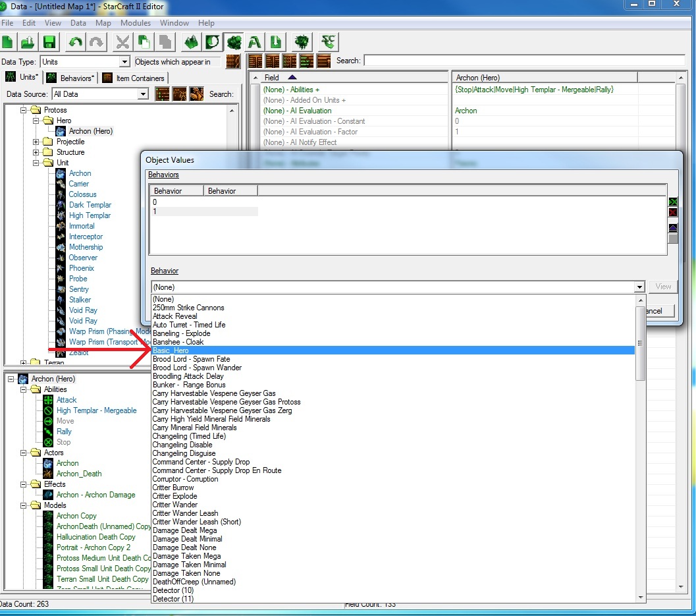Click the Field column header
The width and height of the screenshot is (696, 616).
pos(271,77)
